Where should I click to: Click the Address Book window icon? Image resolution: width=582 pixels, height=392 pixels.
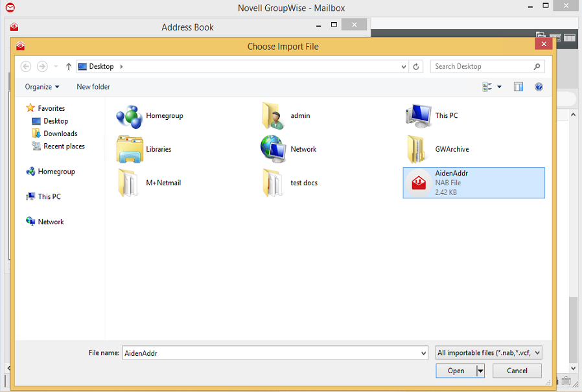[x=14, y=27]
